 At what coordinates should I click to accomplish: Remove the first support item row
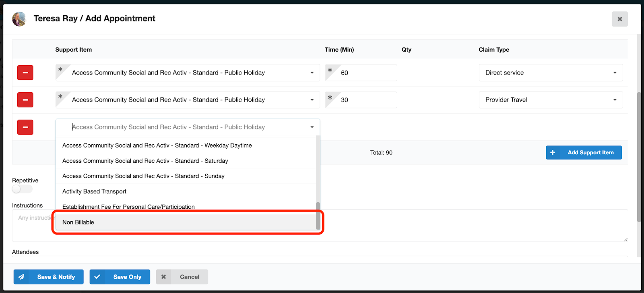pos(25,73)
